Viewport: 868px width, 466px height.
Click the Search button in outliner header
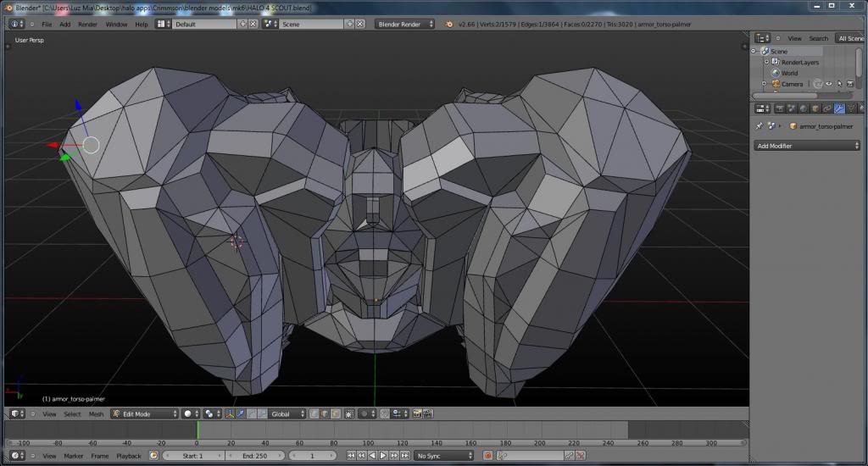coord(818,38)
